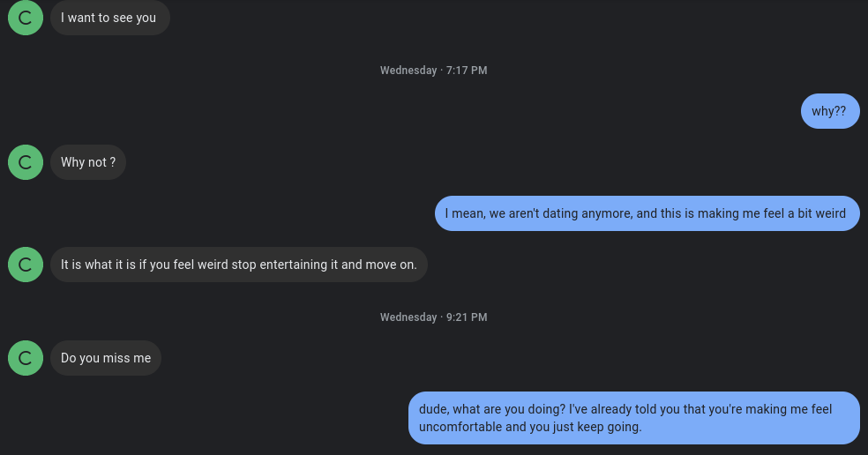Viewport: 868px width, 455px height.
Task: Select the avatar beside "It is what it is" message
Action: (26, 265)
